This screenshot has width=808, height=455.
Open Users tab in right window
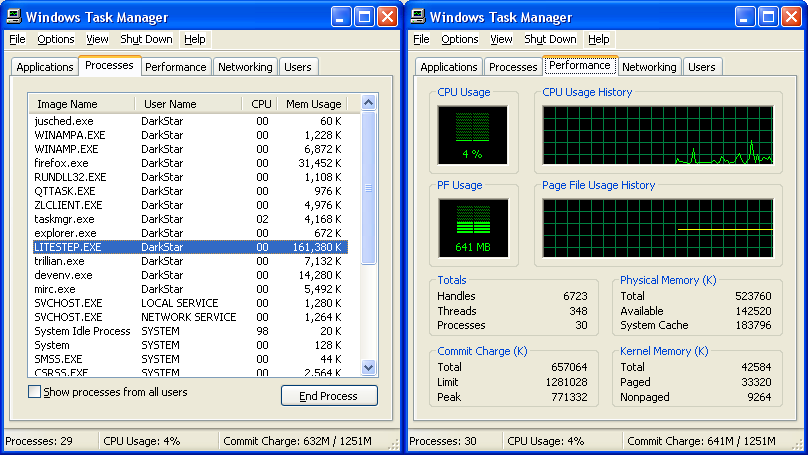point(702,67)
